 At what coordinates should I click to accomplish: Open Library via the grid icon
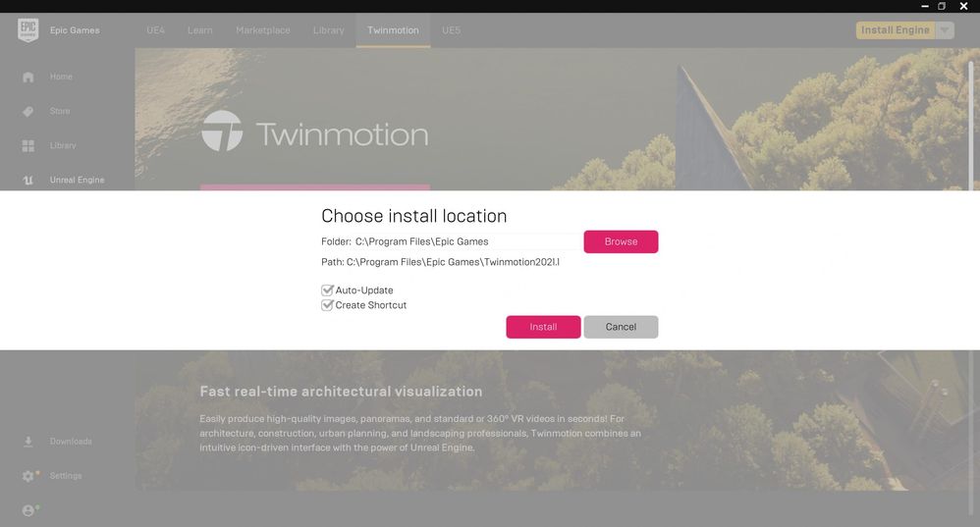[x=28, y=145]
